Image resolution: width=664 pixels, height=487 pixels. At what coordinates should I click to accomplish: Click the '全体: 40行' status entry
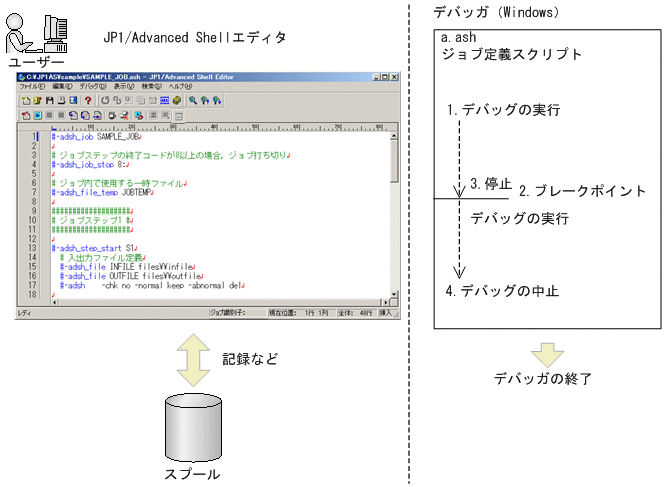[355, 313]
